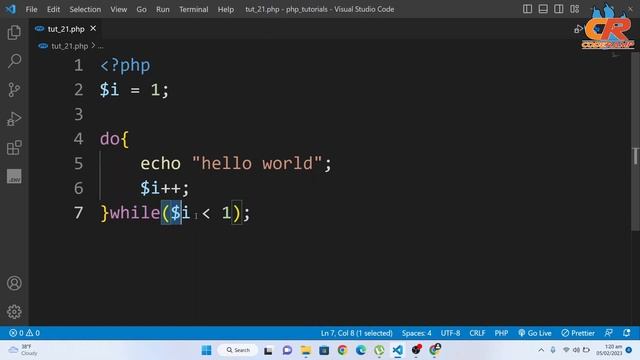The height and width of the screenshot is (360, 640).
Task: Open the Edit menu
Action: [x=53, y=9]
